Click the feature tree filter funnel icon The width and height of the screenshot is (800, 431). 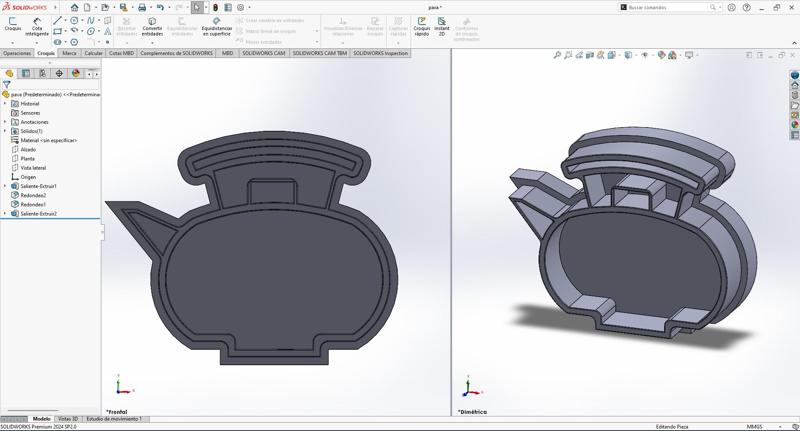(x=7, y=85)
